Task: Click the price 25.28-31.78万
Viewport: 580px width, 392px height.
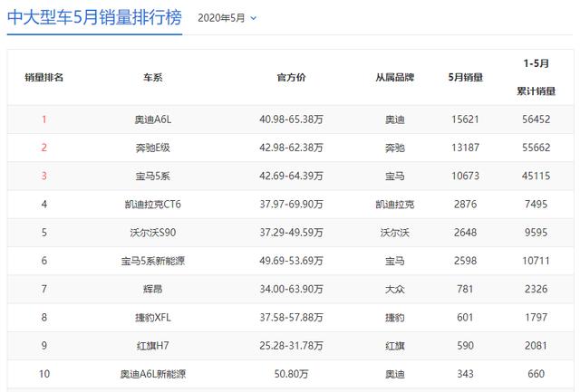Action: click(291, 346)
